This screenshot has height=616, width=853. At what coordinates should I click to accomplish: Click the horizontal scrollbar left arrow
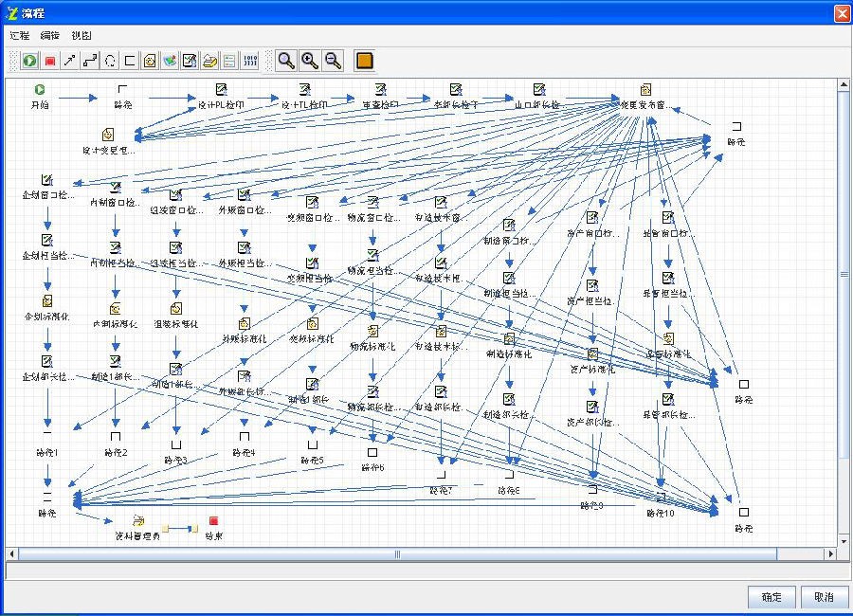(x=12, y=553)
